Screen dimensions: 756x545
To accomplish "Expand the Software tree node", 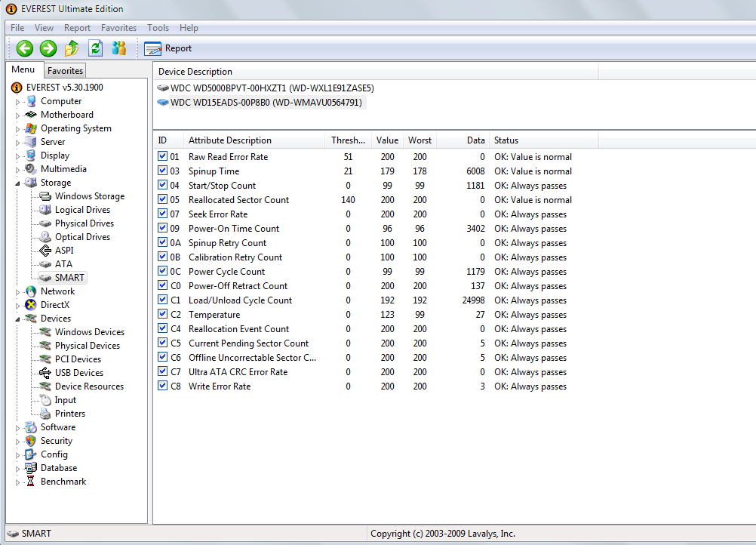I will coord(18,428).
